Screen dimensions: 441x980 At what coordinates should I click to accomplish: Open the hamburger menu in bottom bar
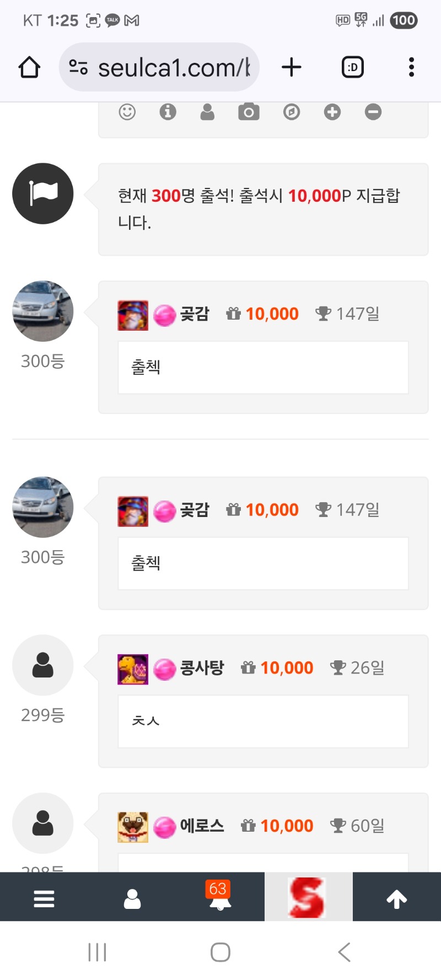pos(44,899)
